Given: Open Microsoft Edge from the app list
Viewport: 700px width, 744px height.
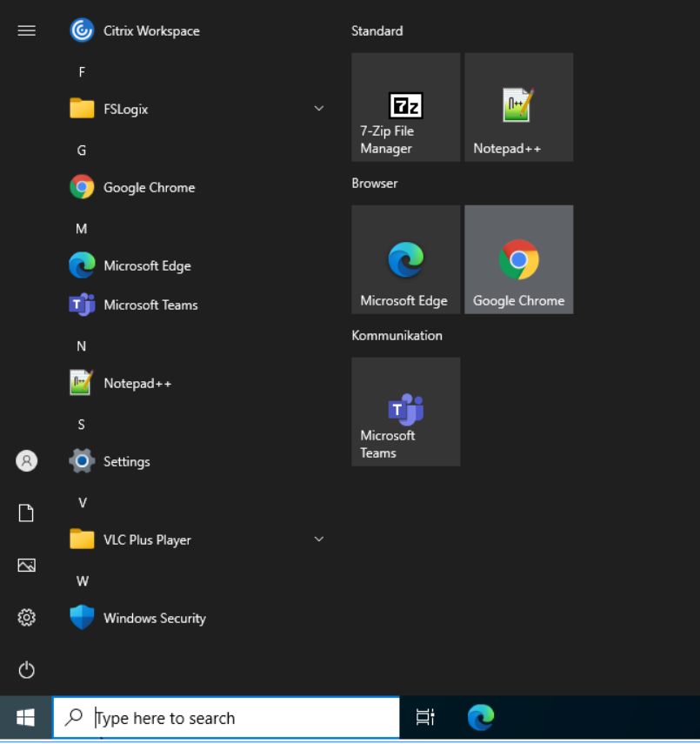Looking at the screenshot, I should [197, 265].
